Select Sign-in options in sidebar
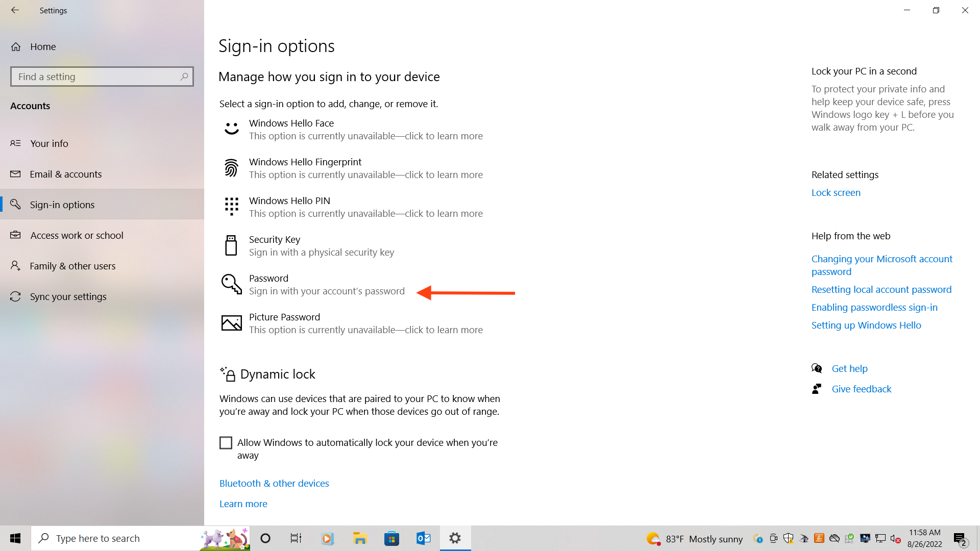 click(x=102, y=205)
